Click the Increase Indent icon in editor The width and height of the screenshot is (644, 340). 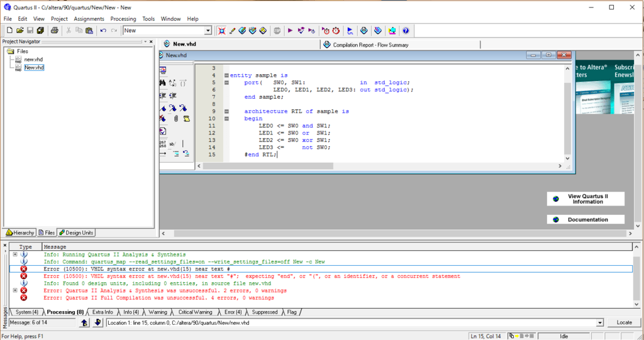[x=163, y=96]
